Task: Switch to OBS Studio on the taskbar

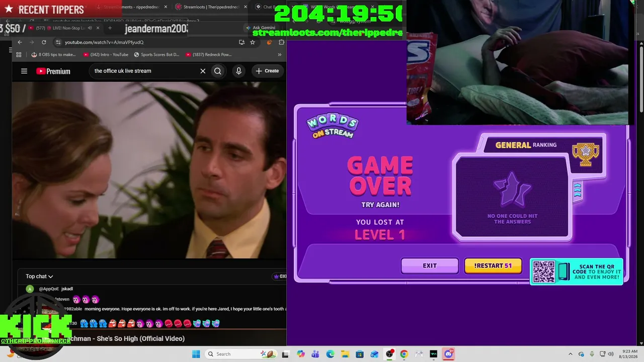Action: [x=389, y=354]
